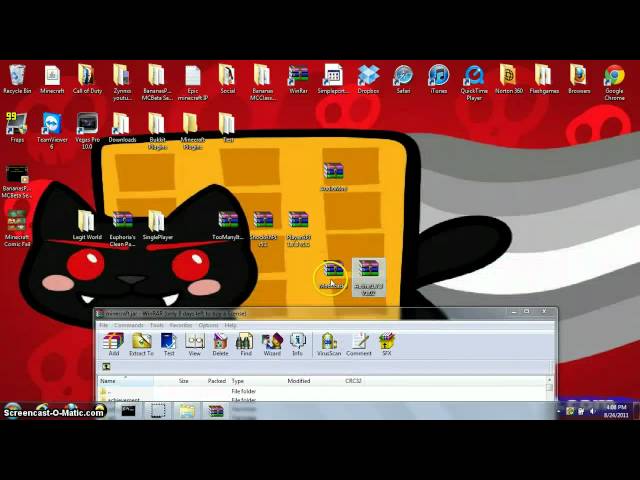This screenshot has height=480, width=640.
Task: Click the SFX toolbar icon
Action: coord(386,344)
